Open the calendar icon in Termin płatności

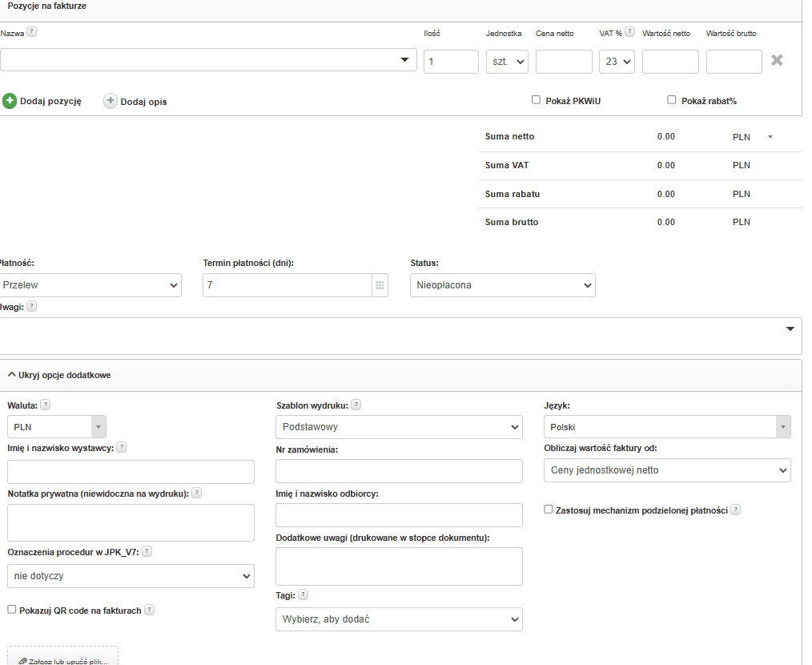coord(380,285)
